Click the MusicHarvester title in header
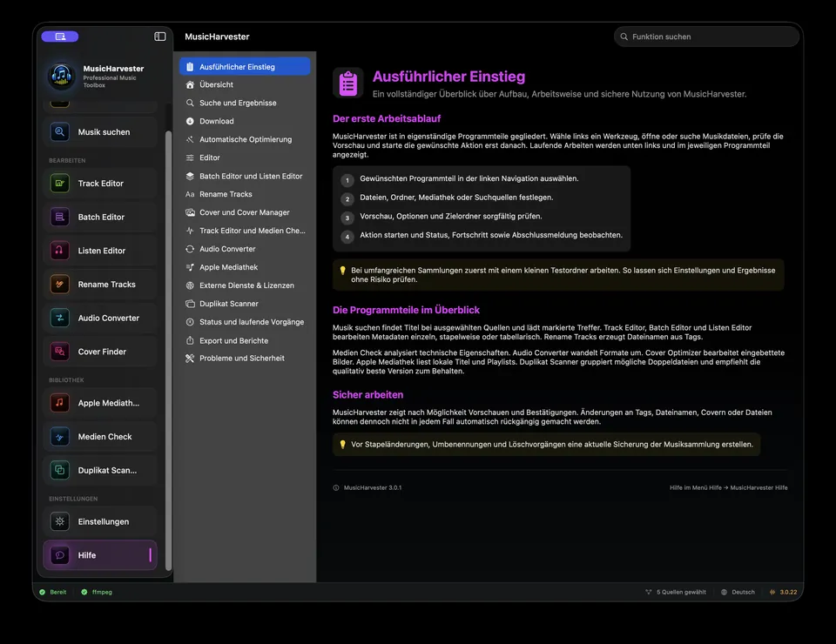The image size is (836, 644). (217, 37)
